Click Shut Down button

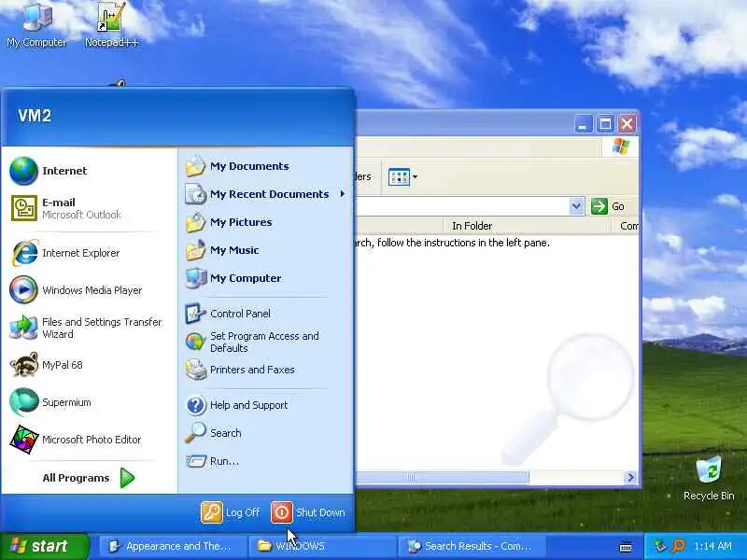tap(308, 512)
